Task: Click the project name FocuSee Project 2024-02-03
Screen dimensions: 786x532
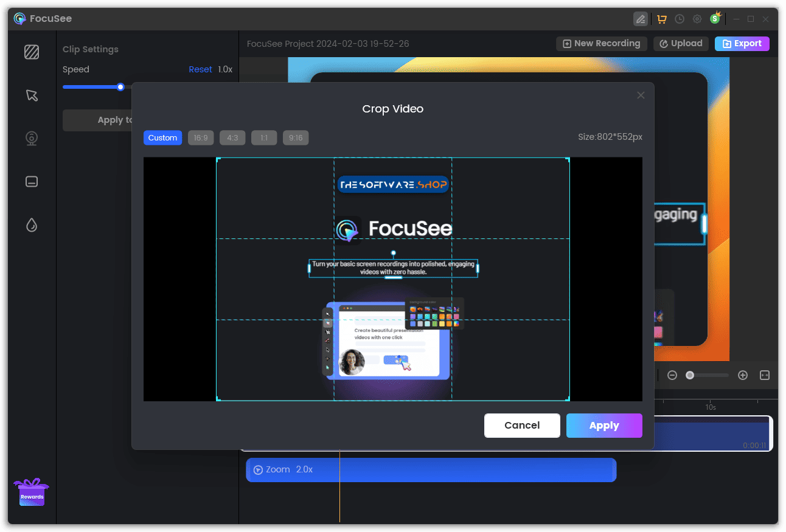Action: coord(328,44)
